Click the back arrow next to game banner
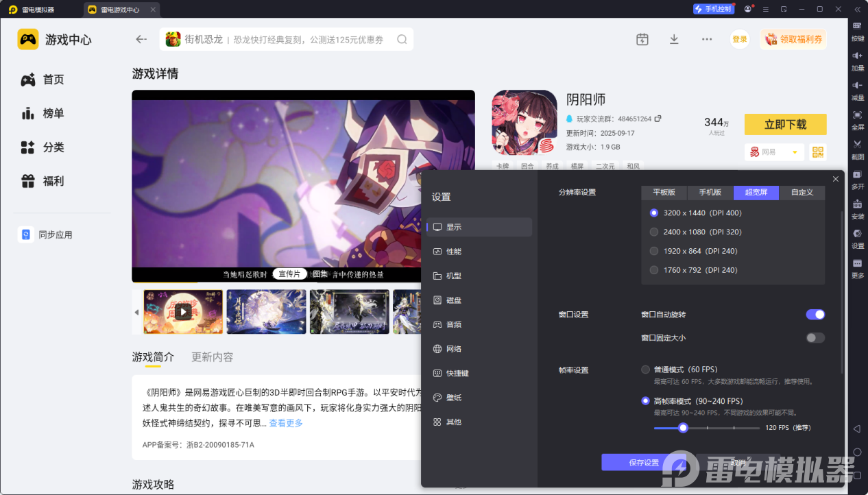 click(141, 39)
